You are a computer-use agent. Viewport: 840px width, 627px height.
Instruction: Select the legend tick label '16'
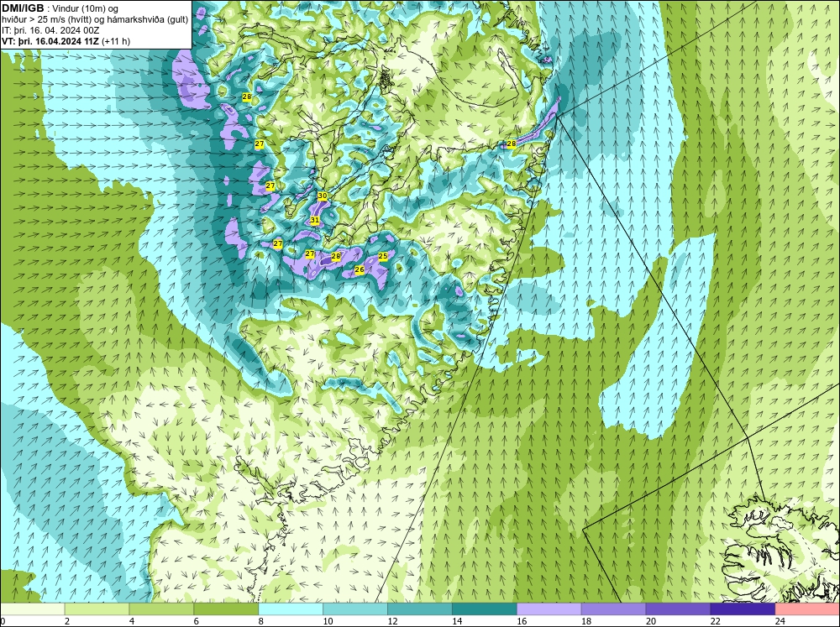pos(522,621)
